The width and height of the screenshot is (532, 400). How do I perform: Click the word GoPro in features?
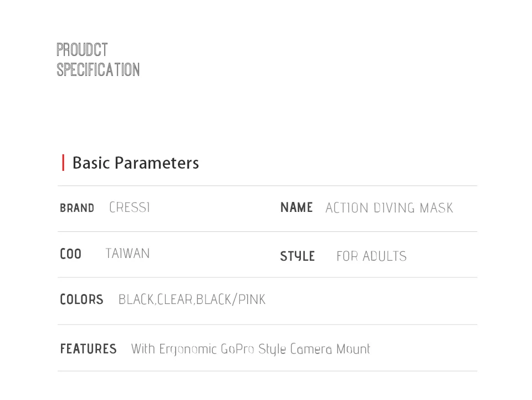(238, 349)
